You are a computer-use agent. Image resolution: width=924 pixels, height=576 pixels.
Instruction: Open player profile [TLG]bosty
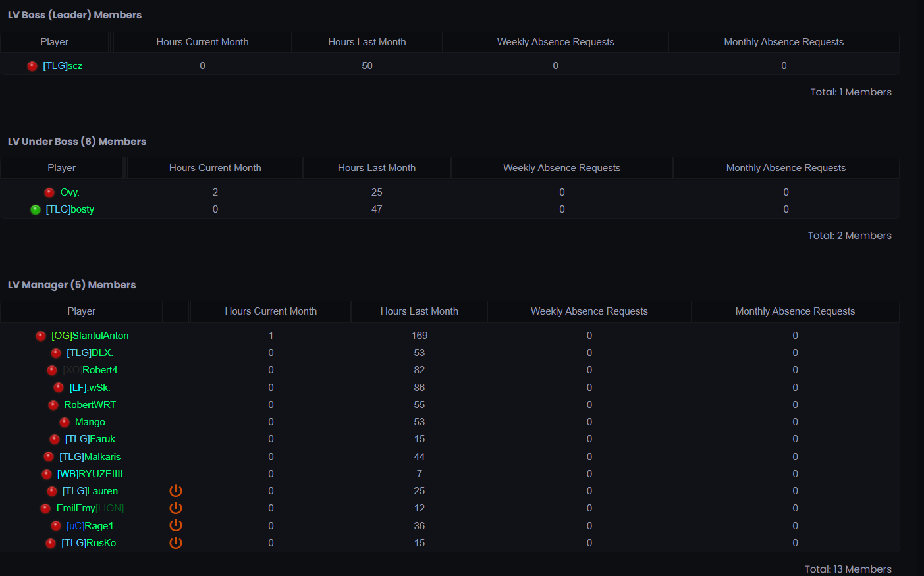[x=70, y=209]
